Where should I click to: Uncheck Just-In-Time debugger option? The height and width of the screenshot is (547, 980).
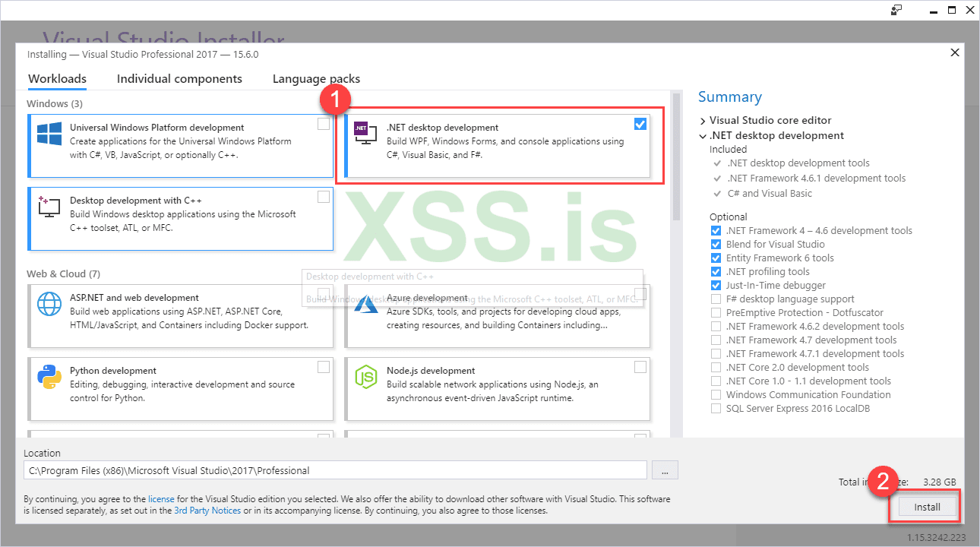click(716, 286)
